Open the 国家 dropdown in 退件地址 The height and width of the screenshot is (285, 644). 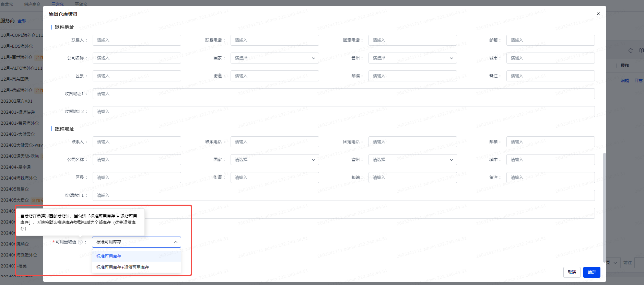[x=274, y=58]
